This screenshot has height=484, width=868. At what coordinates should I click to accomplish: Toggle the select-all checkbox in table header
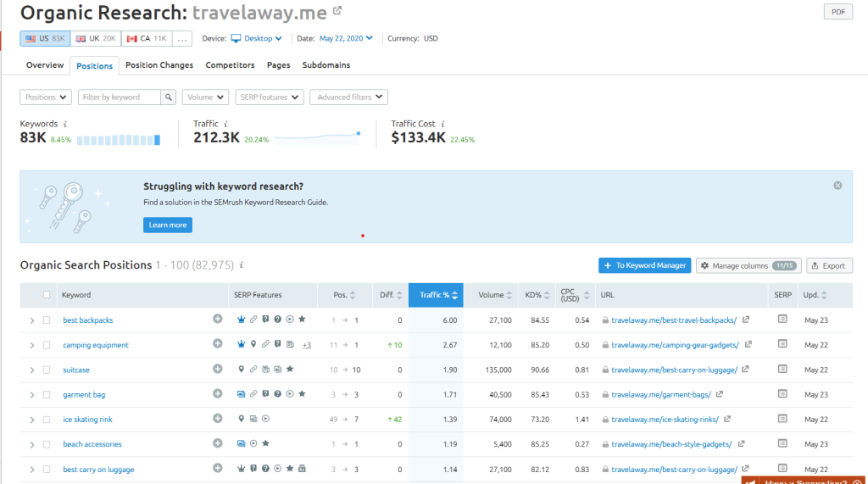47,295
